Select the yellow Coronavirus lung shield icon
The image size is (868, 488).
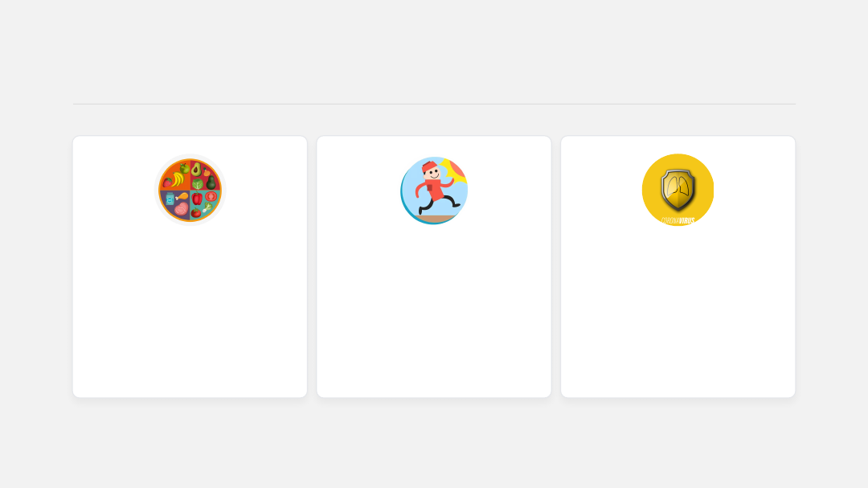click(678, 190)
